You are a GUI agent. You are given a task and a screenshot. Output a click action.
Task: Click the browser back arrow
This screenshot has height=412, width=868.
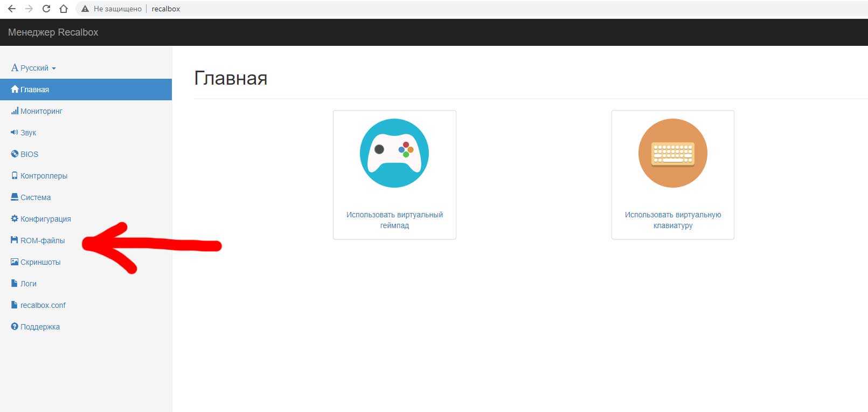click(12, 9)
